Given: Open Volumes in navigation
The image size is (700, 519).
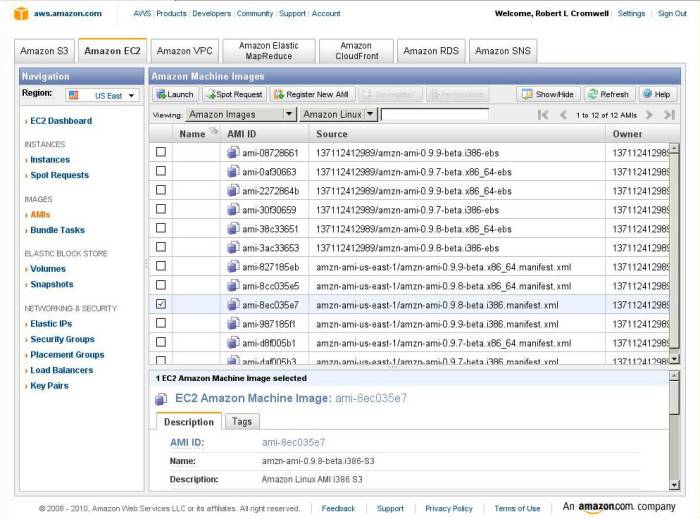Looking at the screenshot, I should tap(48, 269).
